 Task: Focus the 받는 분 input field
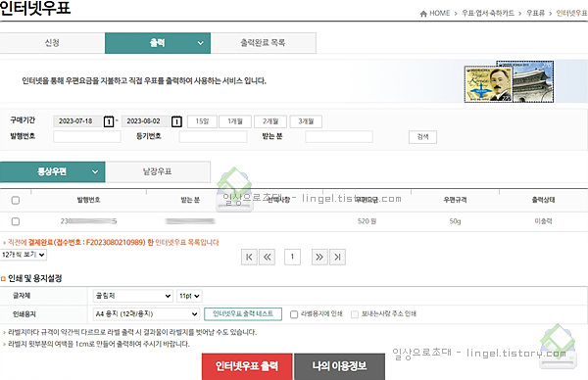click(339, 137)
